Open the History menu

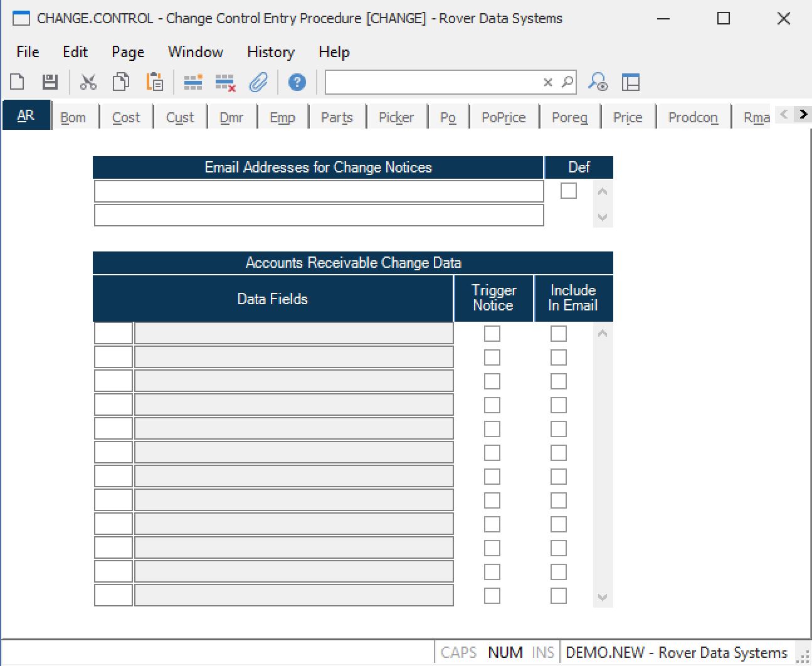pos(270,52)
